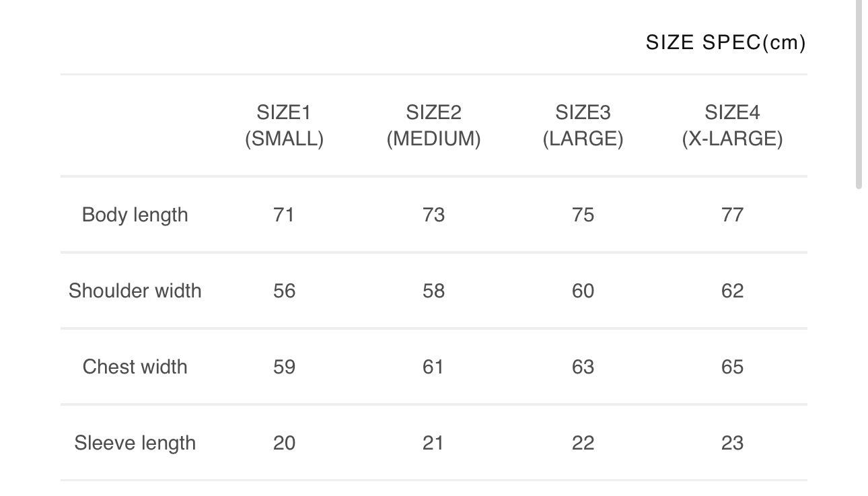Click the Shoulder width row label
This screenshot has width=868, height=496.
[x=135, y=291]
